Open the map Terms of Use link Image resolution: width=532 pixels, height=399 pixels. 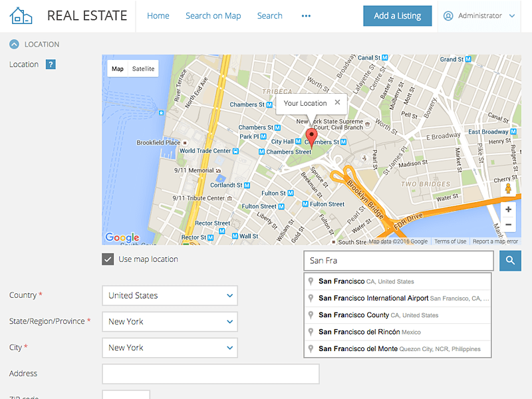(450, 241)
